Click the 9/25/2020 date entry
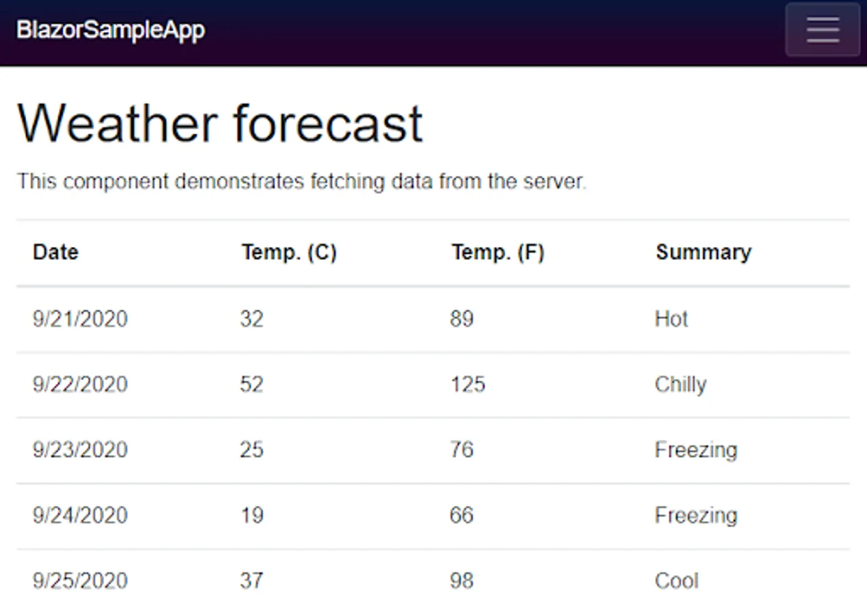 click(79, 580)
